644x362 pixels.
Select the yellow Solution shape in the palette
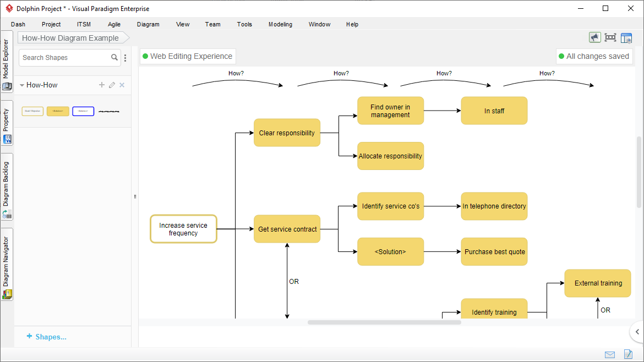(58, 111)
